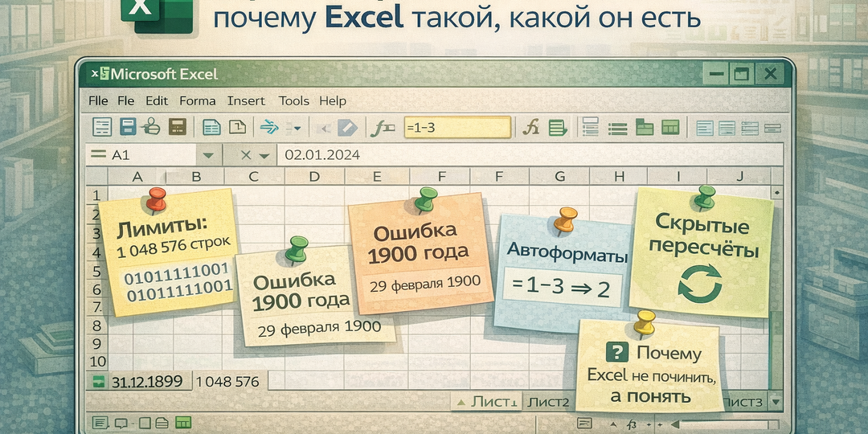Click the green fx icon left of =1-3

(383, 128)
